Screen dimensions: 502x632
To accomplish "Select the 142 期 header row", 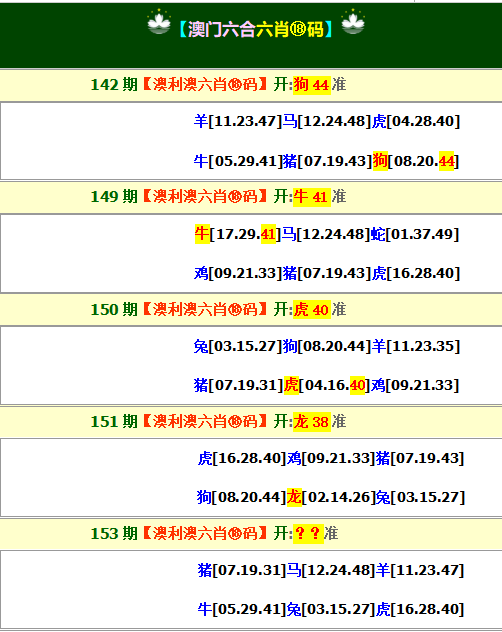I will [x=251, y=85].
